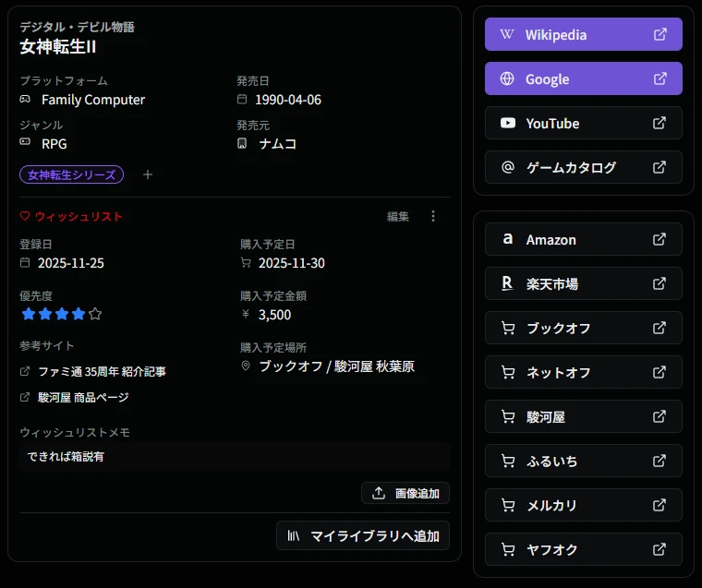The height and width of the screenshot is (588, 702).
Task: Click the planned price 3,500
Action: [x=274, y=315]
